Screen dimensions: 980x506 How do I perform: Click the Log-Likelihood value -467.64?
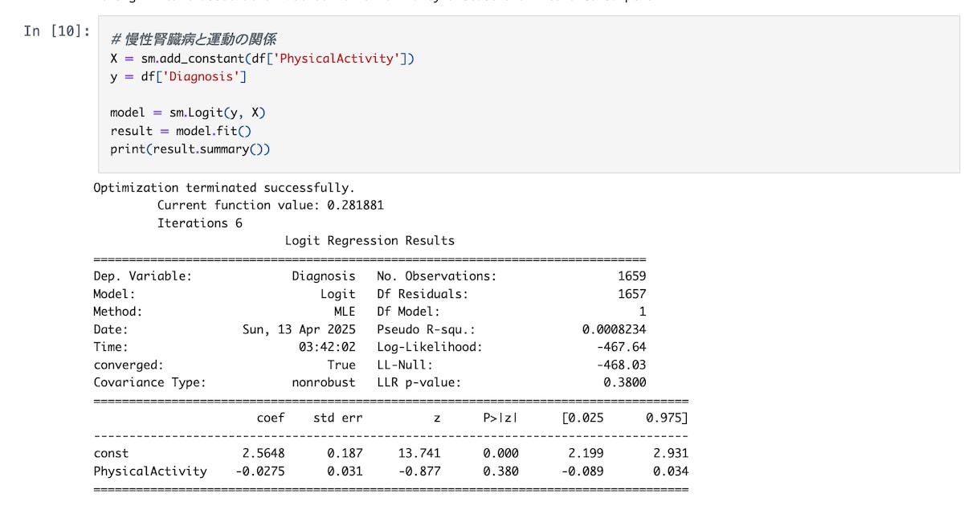tap(622, 347)
